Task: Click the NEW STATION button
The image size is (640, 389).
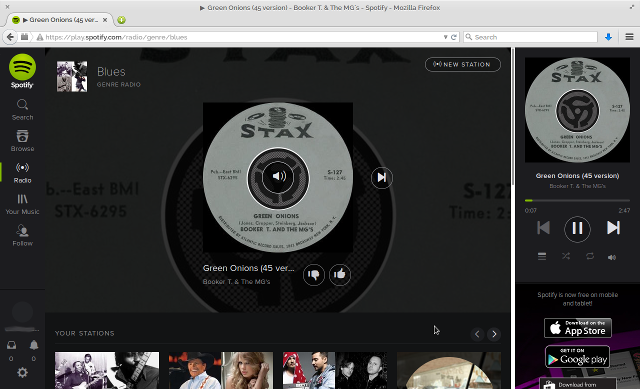Action: pos(463,64)
